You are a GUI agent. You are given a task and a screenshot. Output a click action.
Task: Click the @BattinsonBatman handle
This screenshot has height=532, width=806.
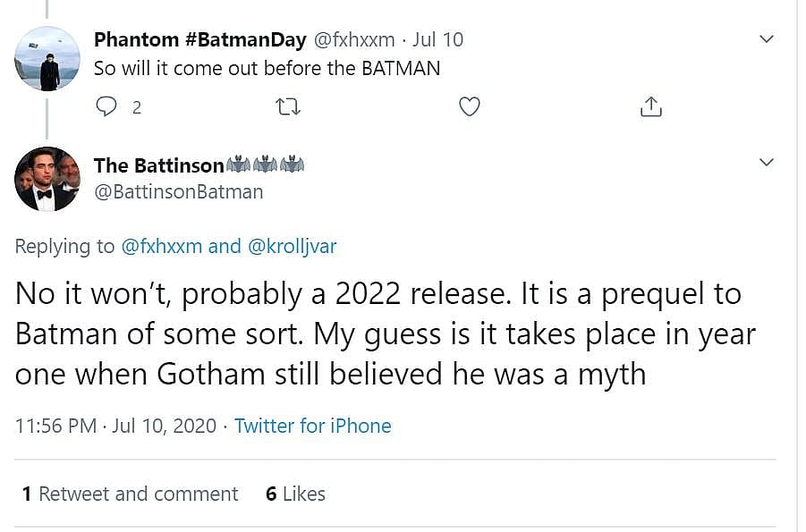click(178, 191)
